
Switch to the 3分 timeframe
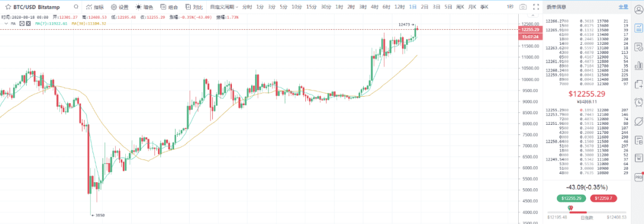tap(272, 7)
